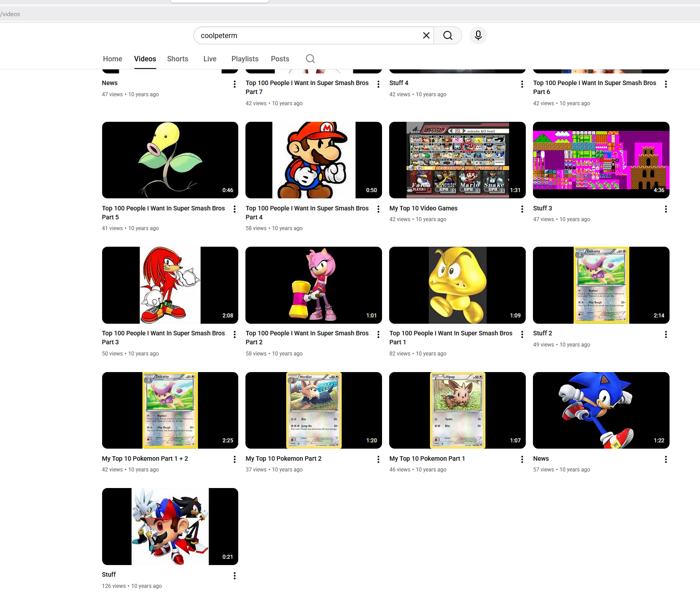Switch to the Shorts tab
The width and height of the screenshot is (700, 604).
coord(177,59)
